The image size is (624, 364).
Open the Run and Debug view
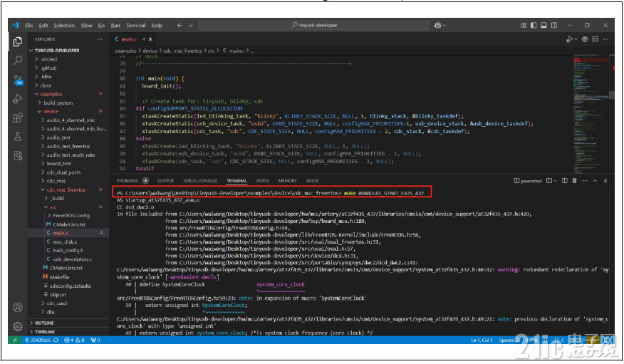pyautogui.click(x=18, y=99)
